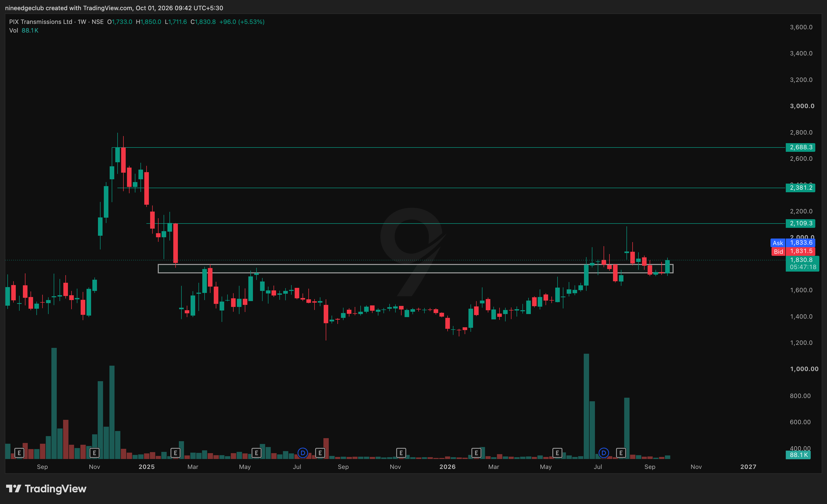
Task: Select the 2,688.3 price line label
Action: pos(801,147)
